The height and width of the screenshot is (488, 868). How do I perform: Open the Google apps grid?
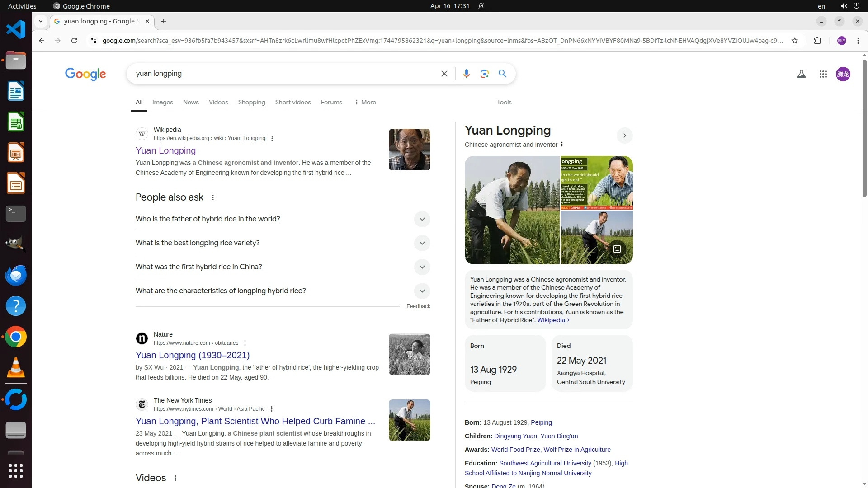(823, 74)
